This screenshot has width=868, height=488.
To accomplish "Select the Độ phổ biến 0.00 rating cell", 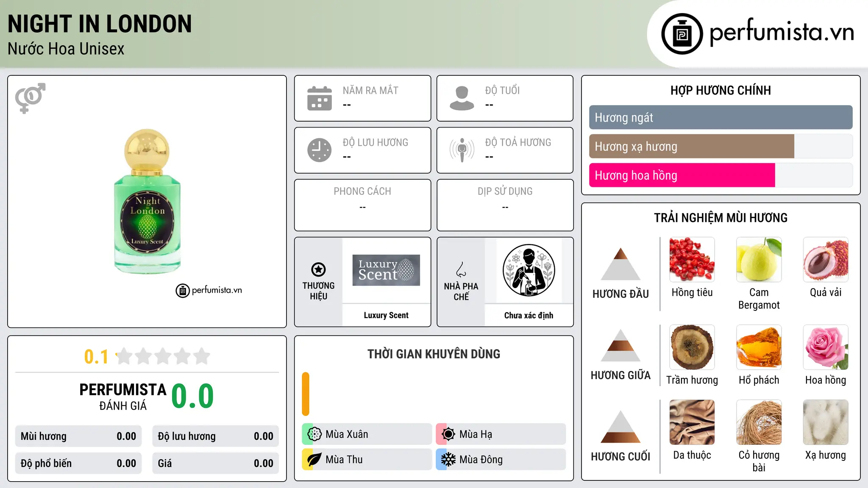I will tap(78, 463).
